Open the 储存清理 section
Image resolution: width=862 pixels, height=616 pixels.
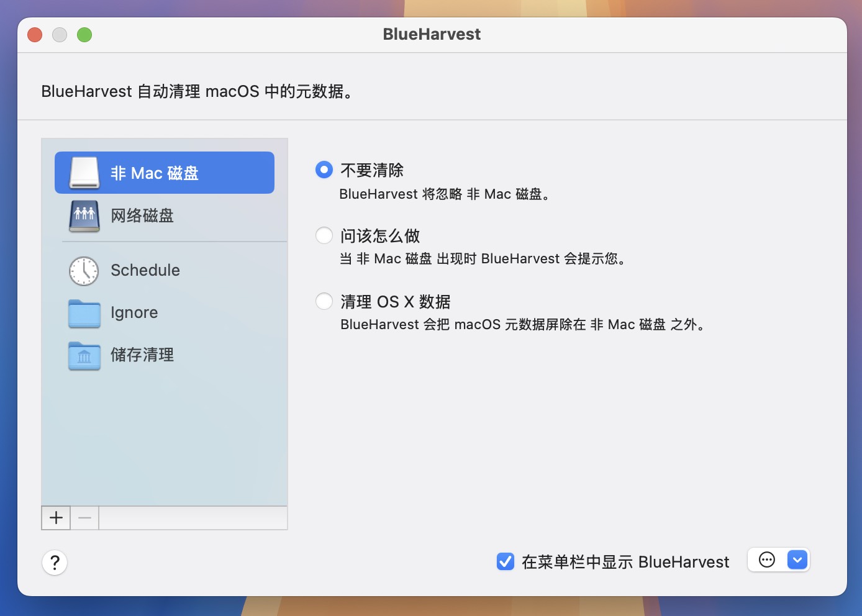tap(165, 355)
